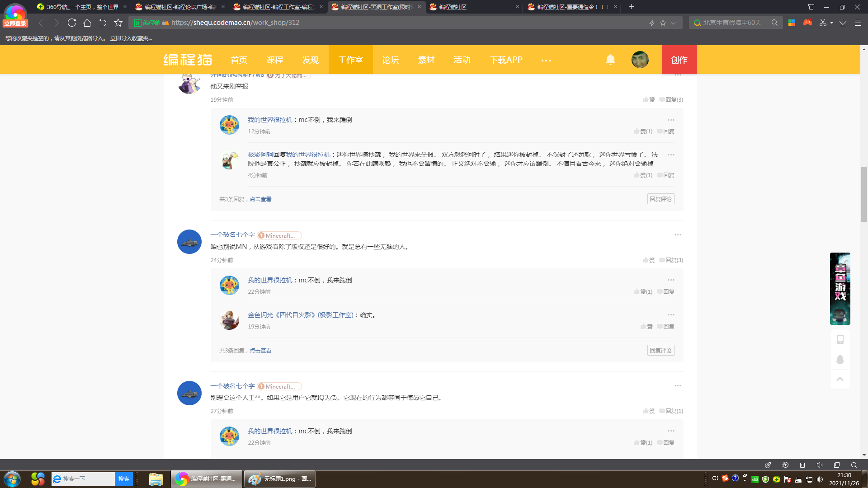Viewport: 868px width, 488px height.
Task: Open the 无标题1.png Paint window from taskbar
Action: point(280,479)
